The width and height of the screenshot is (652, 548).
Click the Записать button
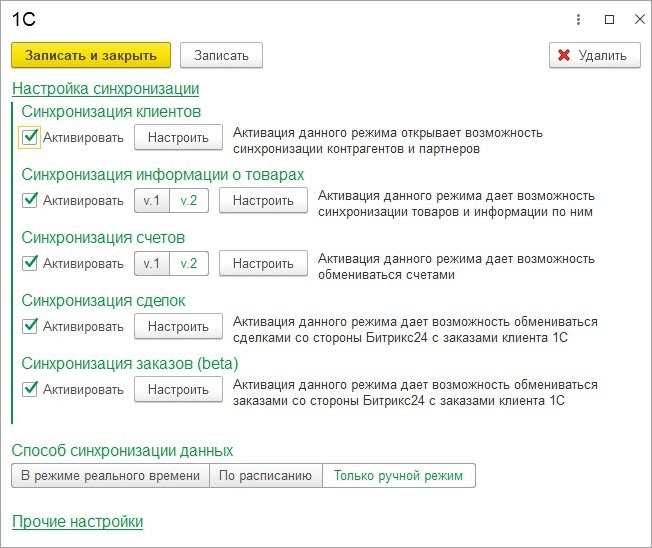pos(221,55)
